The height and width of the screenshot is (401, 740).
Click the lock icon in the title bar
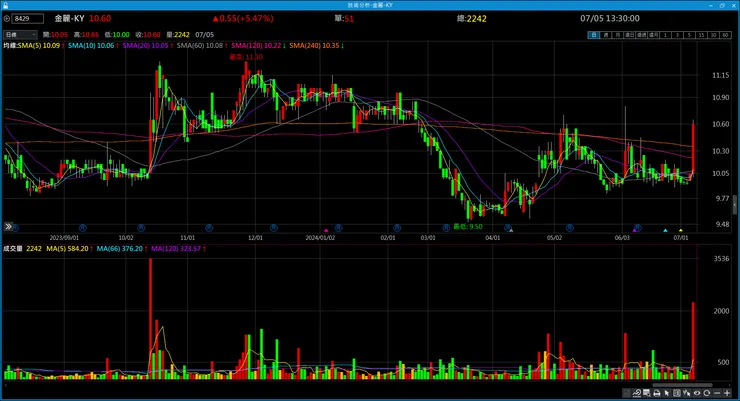(x=5, y=5)
